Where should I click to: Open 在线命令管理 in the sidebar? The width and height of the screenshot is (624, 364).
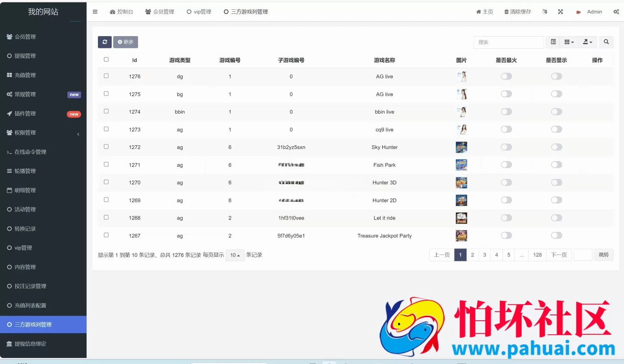43,152
